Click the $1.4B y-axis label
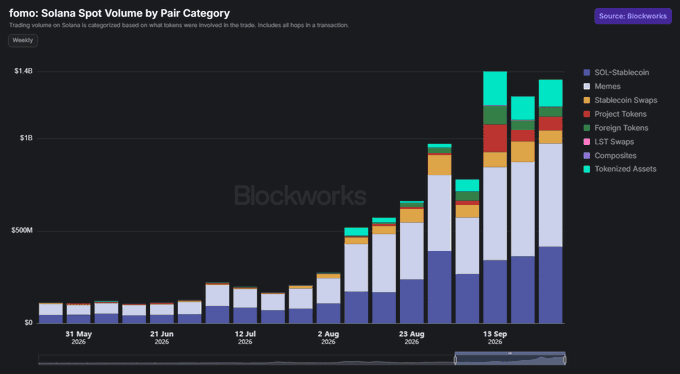680x374 pixels. pos(23,71)
